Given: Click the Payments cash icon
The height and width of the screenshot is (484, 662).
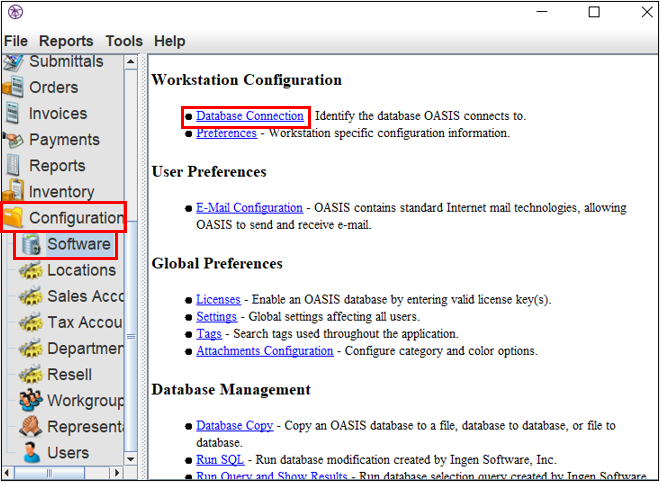Looking at the screenshot, I should click(x=13, y=139).
